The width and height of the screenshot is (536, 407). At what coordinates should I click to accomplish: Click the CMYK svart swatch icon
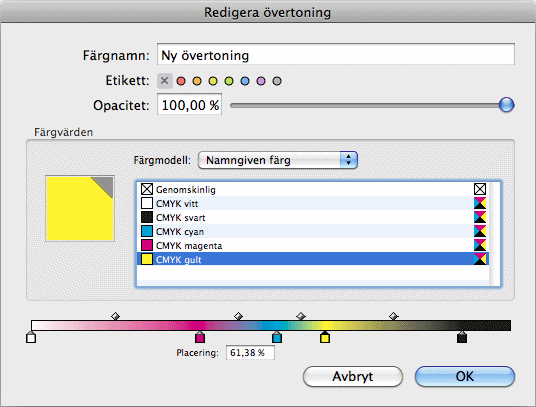(x=147, y=217)
